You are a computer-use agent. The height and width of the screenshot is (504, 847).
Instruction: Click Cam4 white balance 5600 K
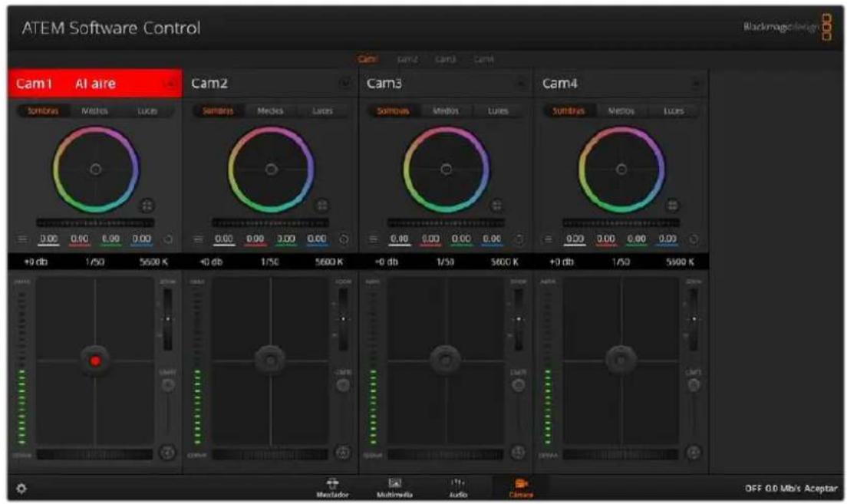click(x=680, y=262)
